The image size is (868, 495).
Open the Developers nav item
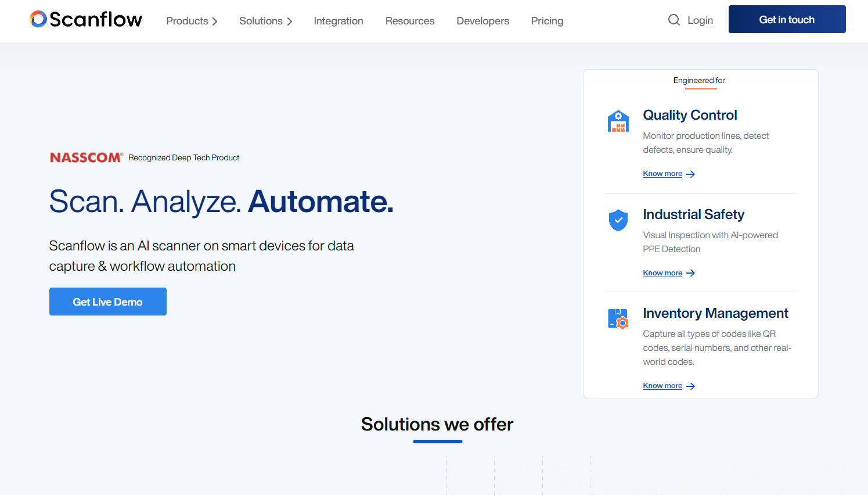point(482,21)
